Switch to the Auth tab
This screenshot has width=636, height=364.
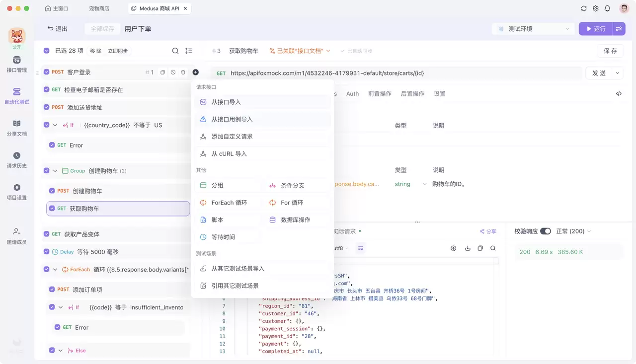[x=352, y=94]
